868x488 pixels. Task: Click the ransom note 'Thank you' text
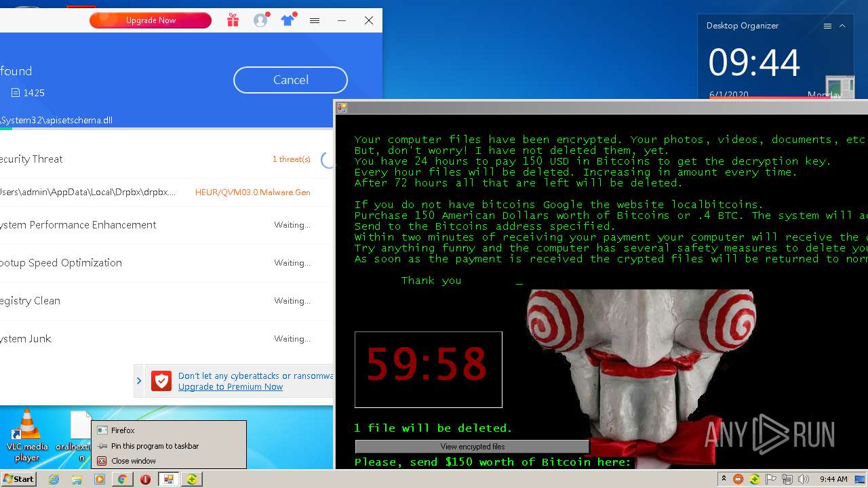pos(431,281)
